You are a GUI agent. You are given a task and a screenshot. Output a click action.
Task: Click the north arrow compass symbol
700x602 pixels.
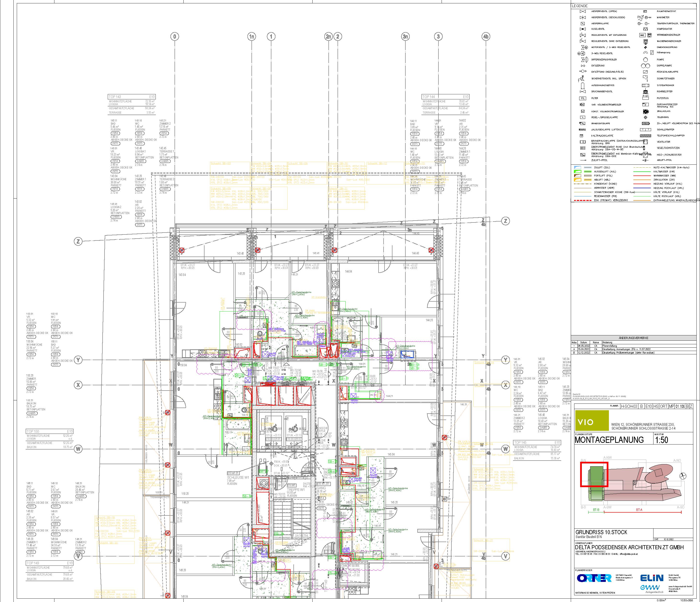point(683,476)
